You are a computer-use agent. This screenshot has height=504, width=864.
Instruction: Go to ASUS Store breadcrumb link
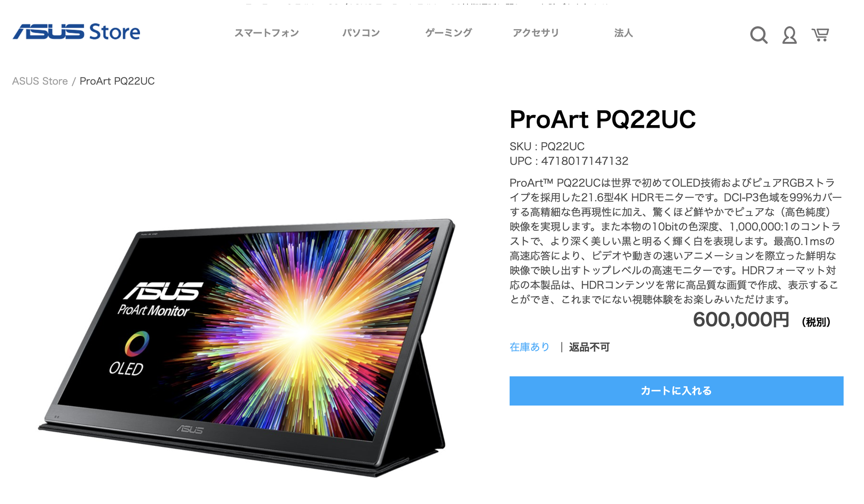pyautogui.click(x=40, y=81)
